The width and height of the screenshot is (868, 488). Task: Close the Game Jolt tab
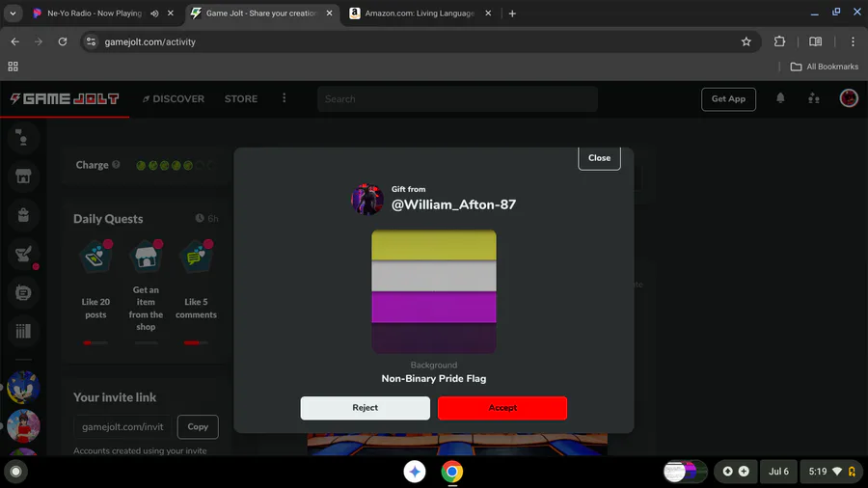pyautogui.click(x=330, y=14)
